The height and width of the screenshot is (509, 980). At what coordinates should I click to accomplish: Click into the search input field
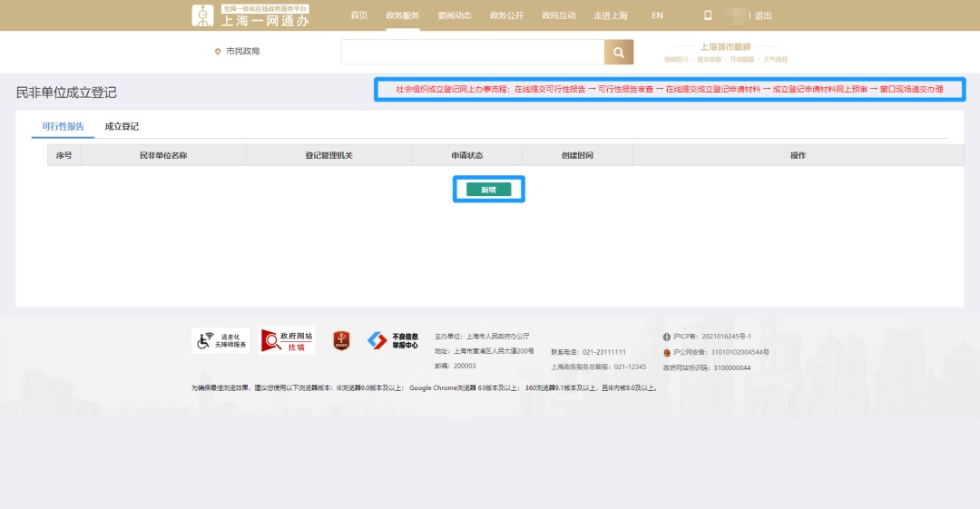(472, 53)
